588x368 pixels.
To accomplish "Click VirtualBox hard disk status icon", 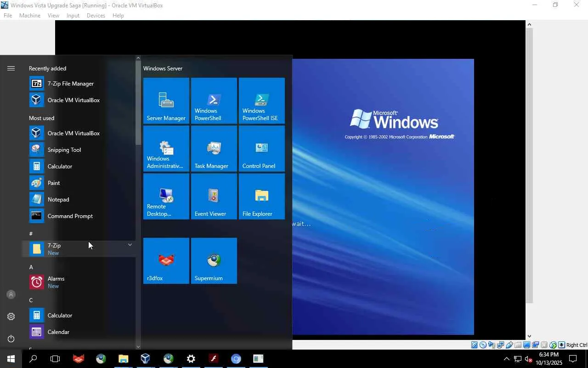I will [475, 345].
